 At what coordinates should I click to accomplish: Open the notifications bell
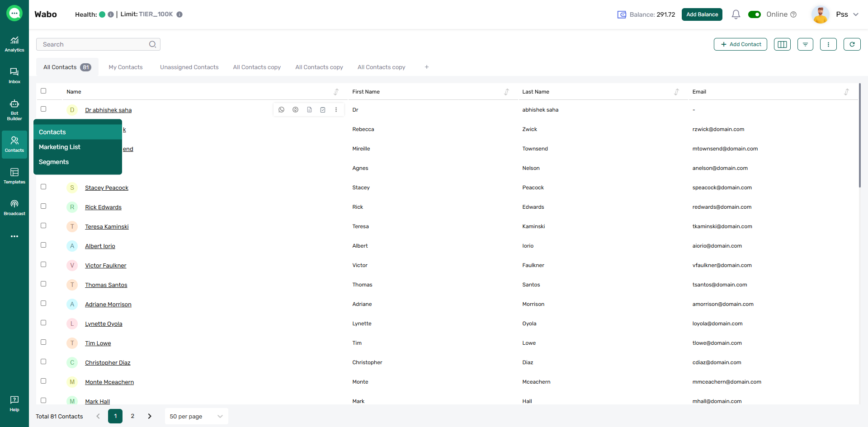pyautogui.click(x=736, y=14)
